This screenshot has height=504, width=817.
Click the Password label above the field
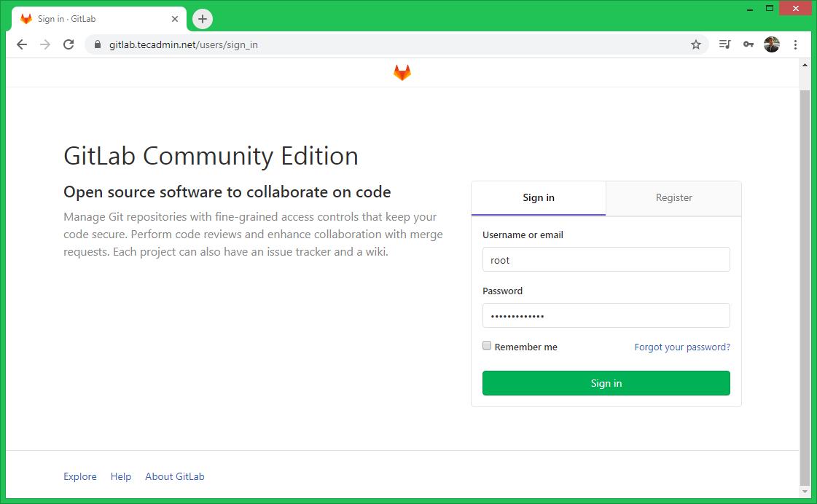[x=502, y=291]
